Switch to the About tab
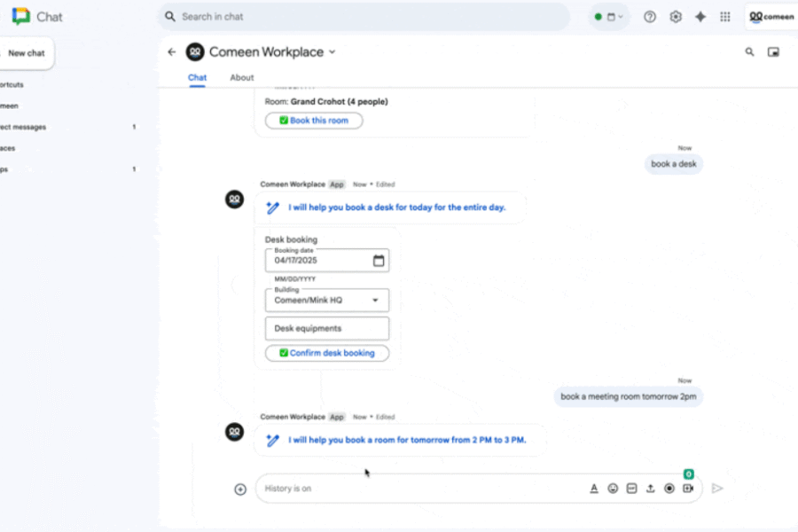798x532 pixels. tap(242, 77)
